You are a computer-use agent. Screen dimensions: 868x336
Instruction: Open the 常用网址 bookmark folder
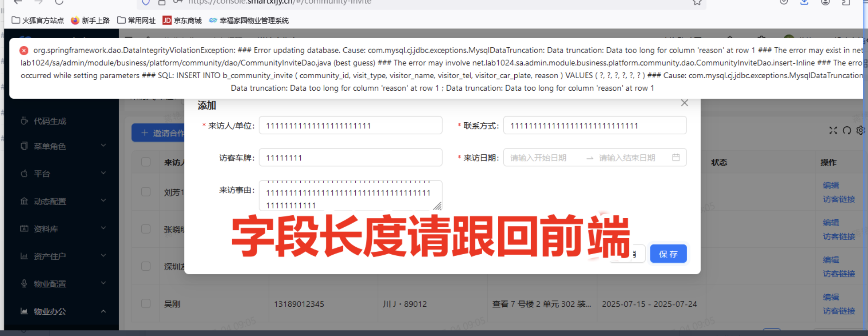click(x=137, y=20)
